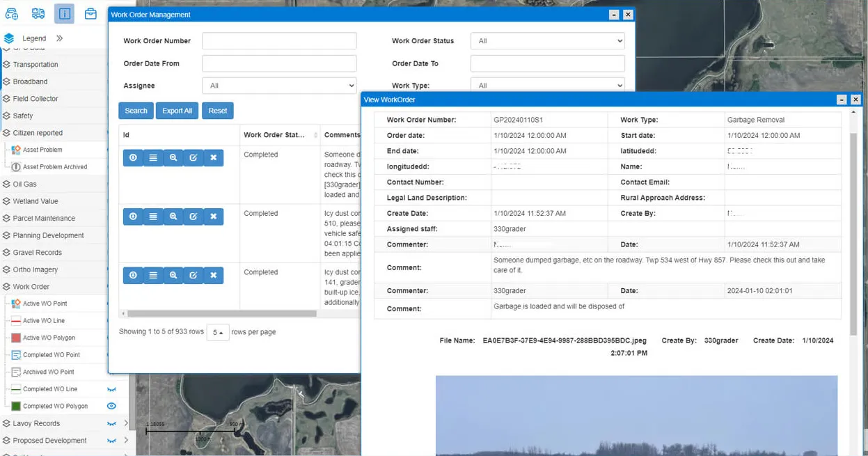Edit the Icy dust '141' work order
This screenshot has height=456, width=868.
click(194, 275)
